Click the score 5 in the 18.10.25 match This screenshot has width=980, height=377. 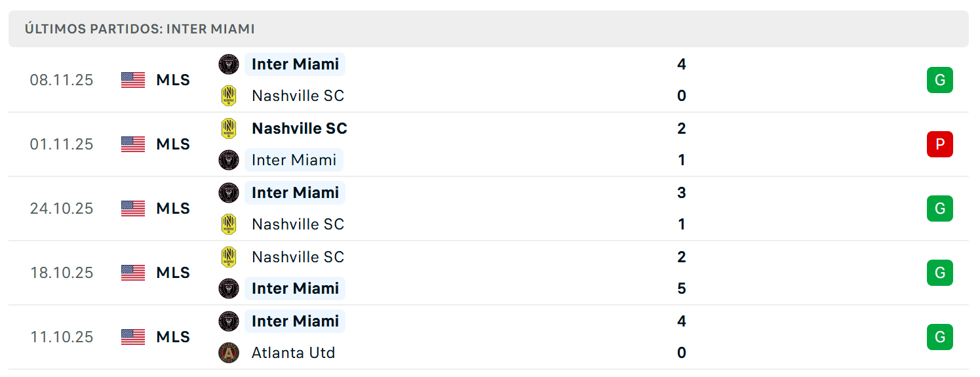681,288
